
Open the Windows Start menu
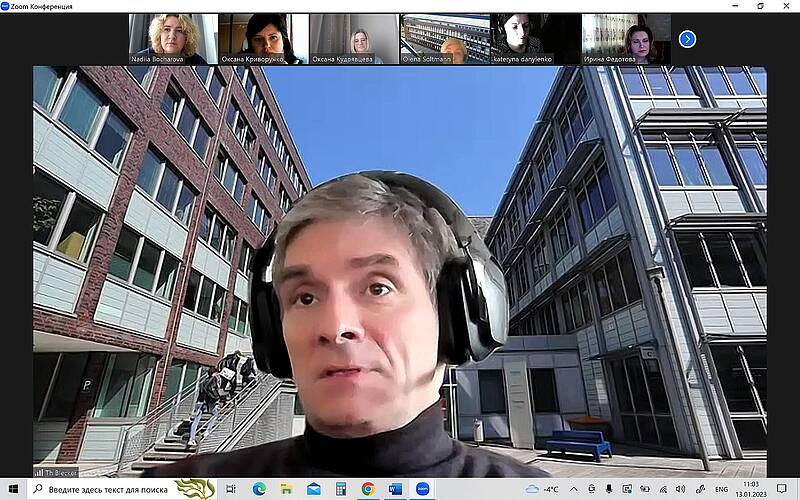click(11, 489)
